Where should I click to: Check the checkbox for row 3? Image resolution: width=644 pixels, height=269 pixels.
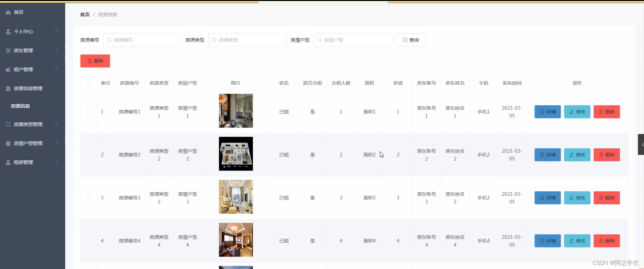pyautogui.click(x=88, y=198)
